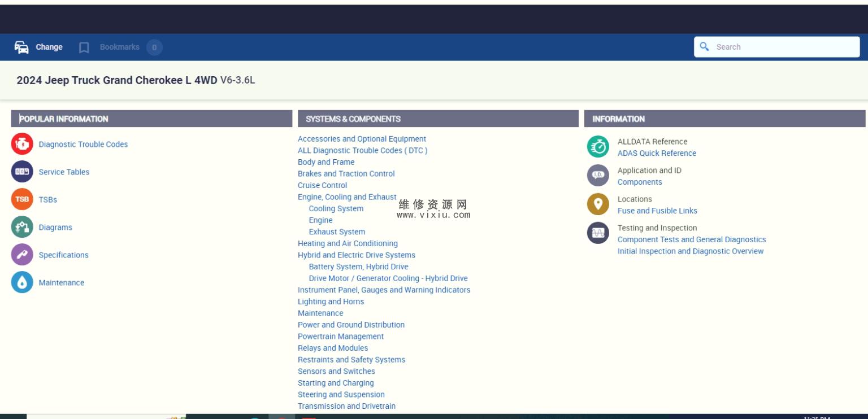Click the Bookmarks flag icon
Screen dimensions: 868x419
(x=84, y=47)
